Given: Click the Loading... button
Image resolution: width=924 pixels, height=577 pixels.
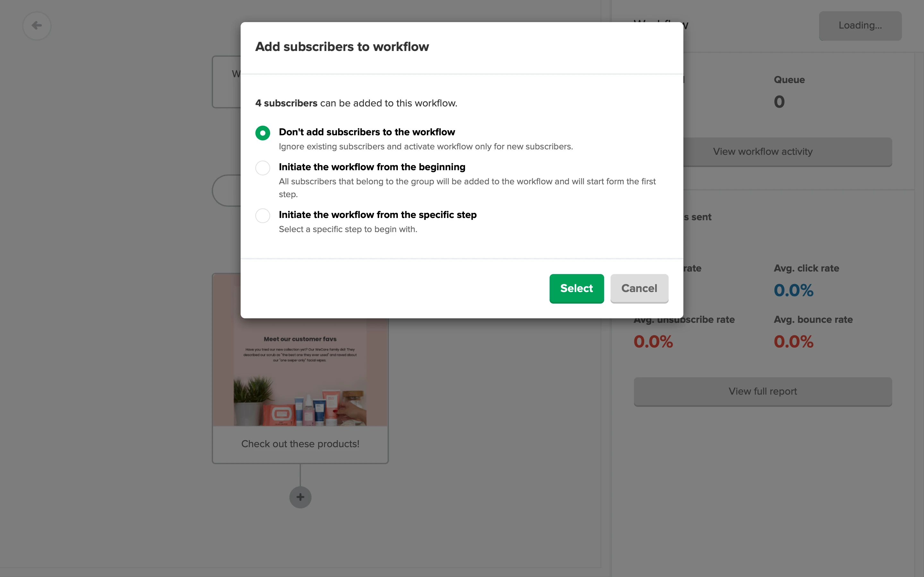Looking at the screenshot, I should click(860, 26).
